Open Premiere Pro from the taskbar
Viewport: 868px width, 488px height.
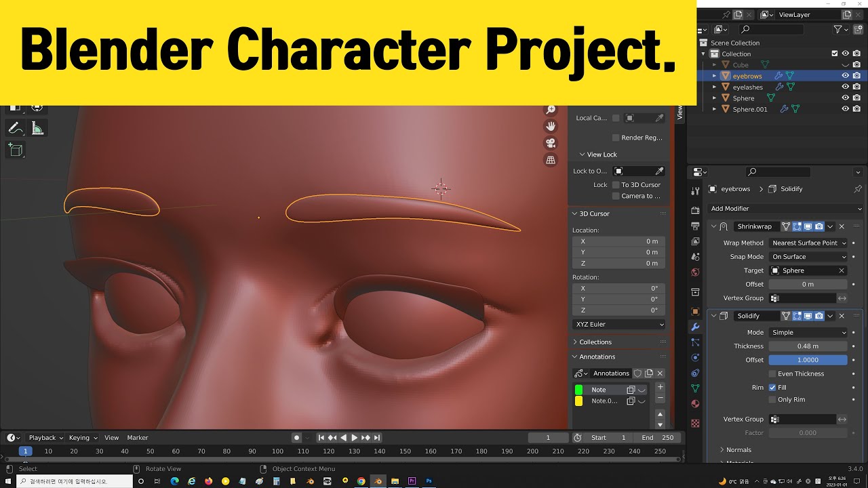tap(412, 481)
